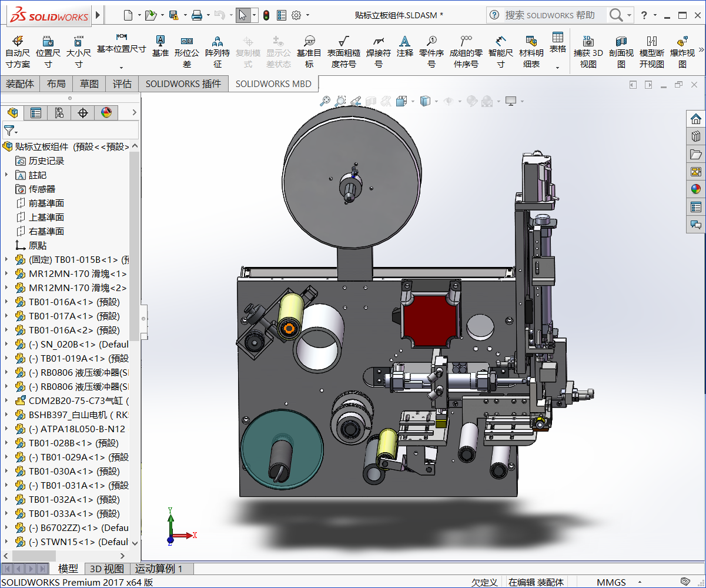706x588 pixels.
Task: Open File Explorer folder icon in task pane
Action: click(x=696, y=154)
